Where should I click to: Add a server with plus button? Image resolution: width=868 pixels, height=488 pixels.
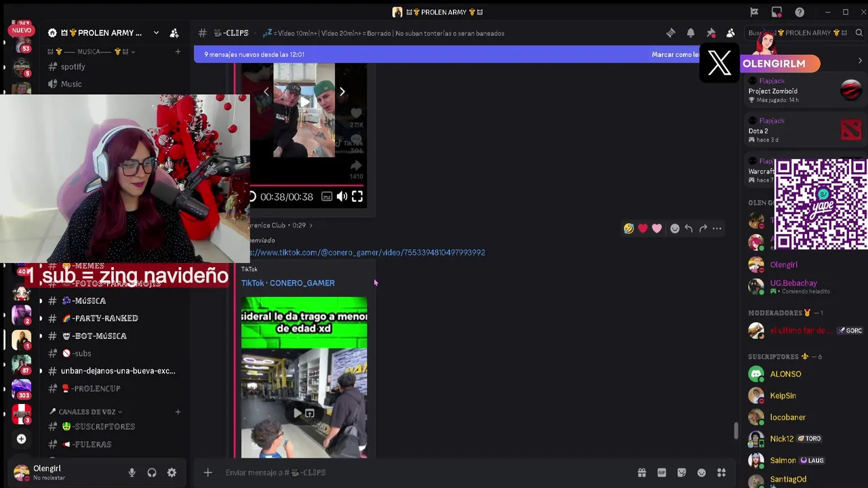pyautogui.click(x=21, y=439)
